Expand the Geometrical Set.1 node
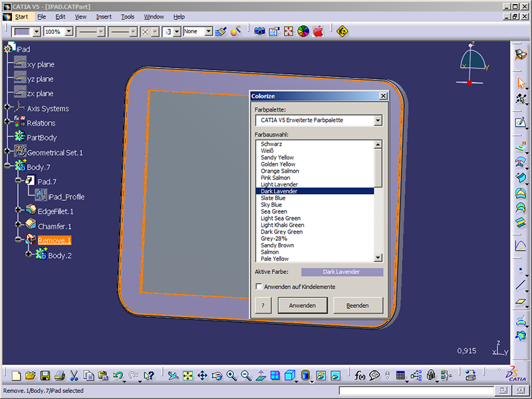532x399 pixels. pos(7,151)
